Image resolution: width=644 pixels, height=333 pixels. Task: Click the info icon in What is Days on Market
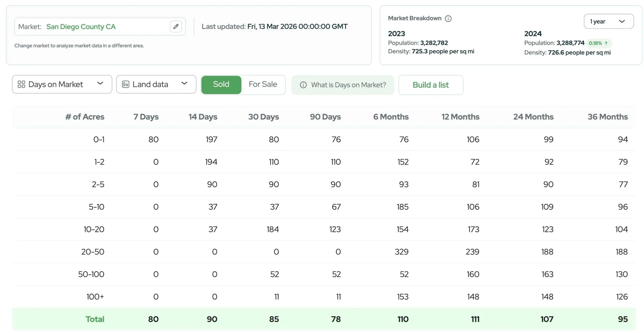point(303,85)
